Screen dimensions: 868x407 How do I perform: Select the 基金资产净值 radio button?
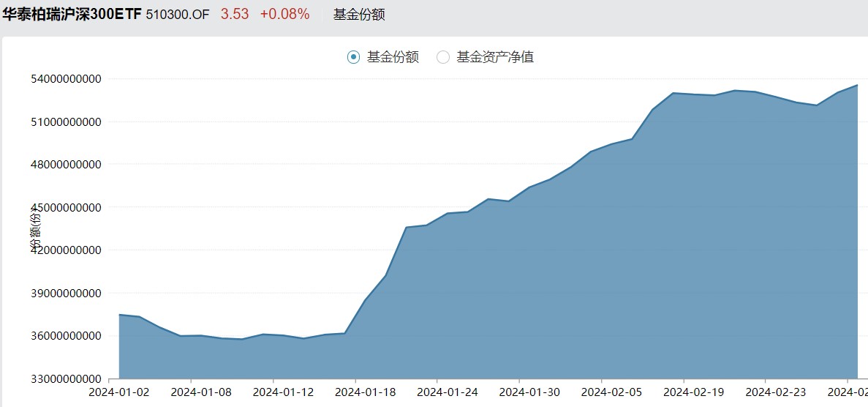coord(443,56)
